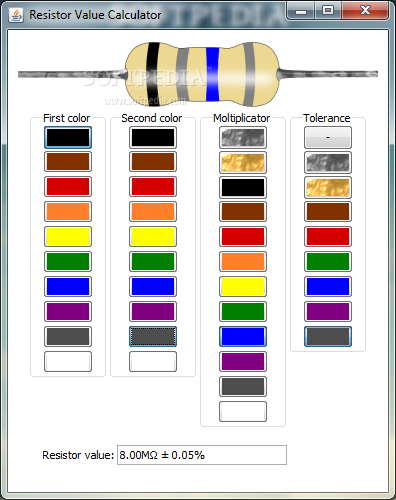Image resolution: width=396 pixels, height=500 pixels.
Task: Choose white as Second color
Action: (x=153, y=362)
